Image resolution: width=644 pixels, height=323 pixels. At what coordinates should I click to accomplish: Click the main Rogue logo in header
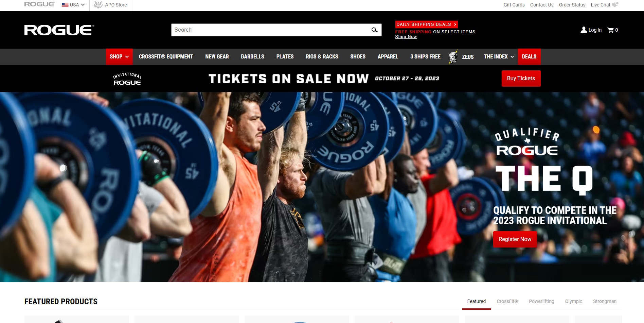pos(59,30)
